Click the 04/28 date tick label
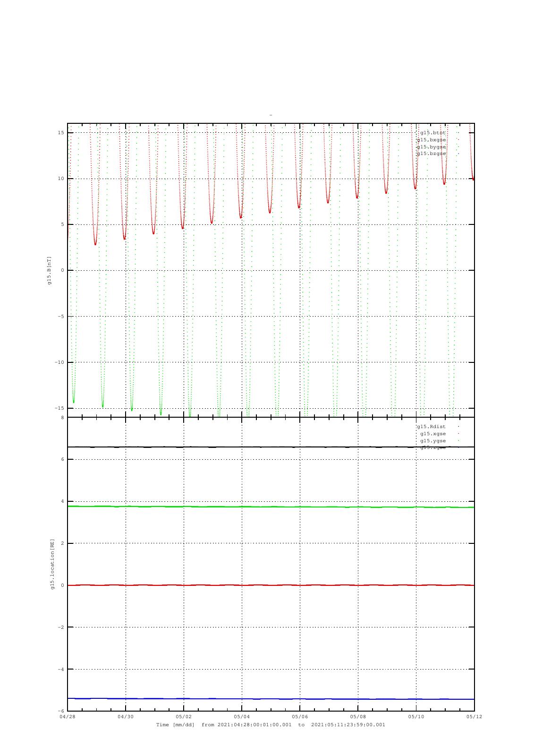The image size is (534, 756). click(x=68, y=716)
